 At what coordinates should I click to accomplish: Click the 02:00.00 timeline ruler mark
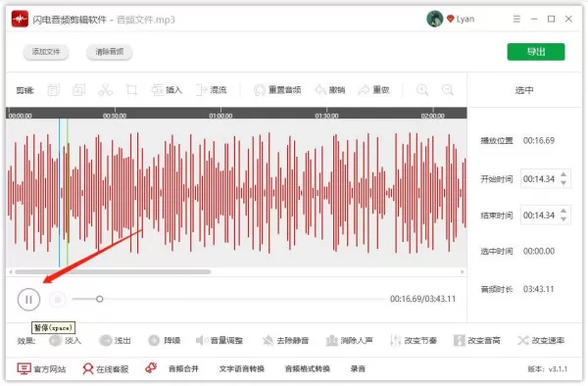pos(433,116)
